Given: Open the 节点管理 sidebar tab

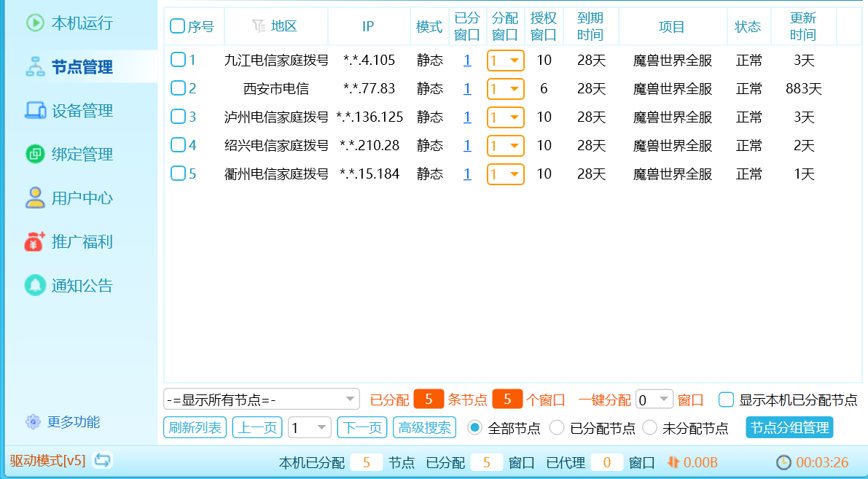Looking at the screenshot, I should click(80, 67).
